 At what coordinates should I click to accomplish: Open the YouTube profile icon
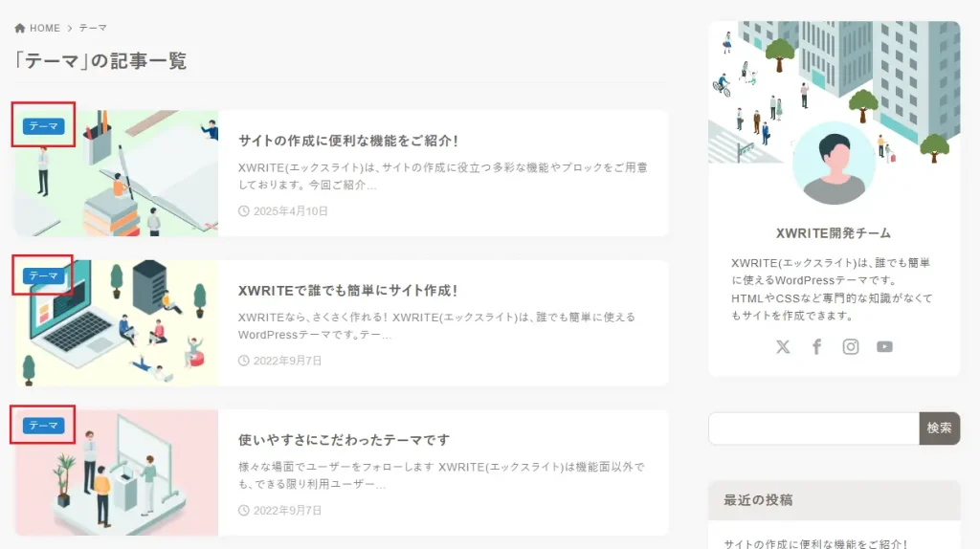[884, 346]
